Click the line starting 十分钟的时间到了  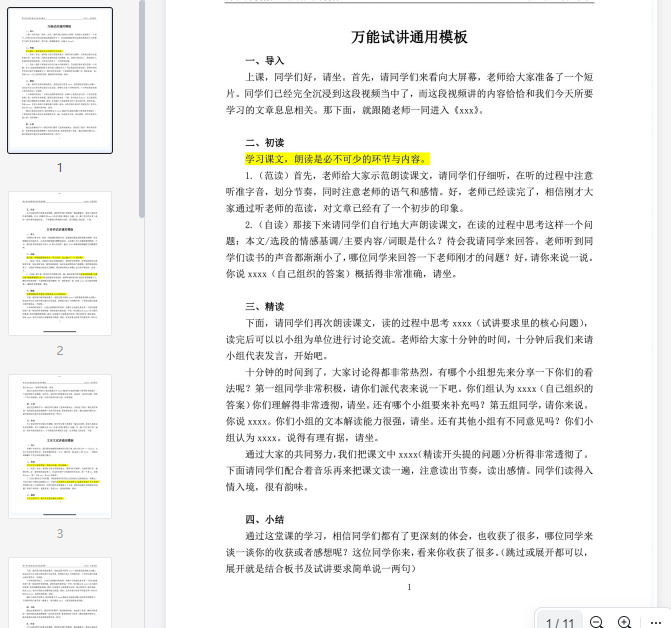click(419, 372)
